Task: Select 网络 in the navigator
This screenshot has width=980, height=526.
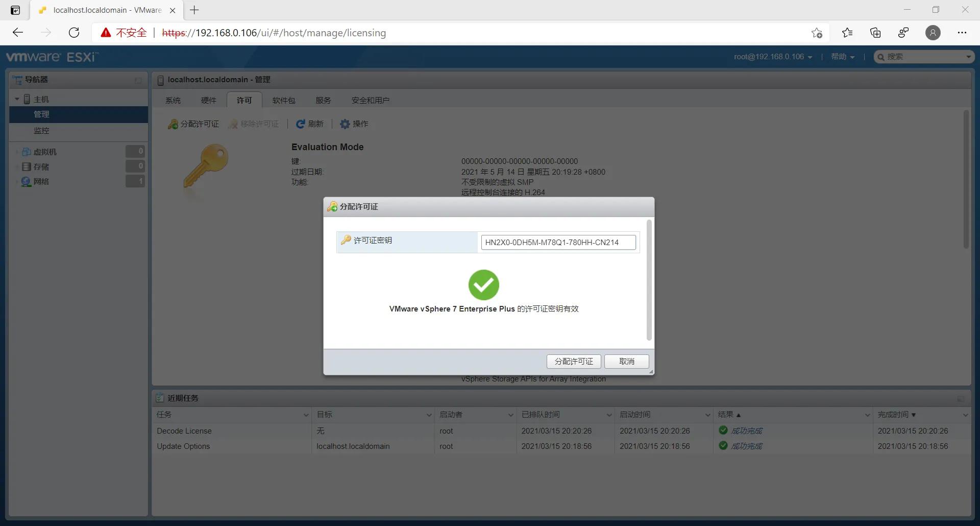Action: tap(41, 181)
